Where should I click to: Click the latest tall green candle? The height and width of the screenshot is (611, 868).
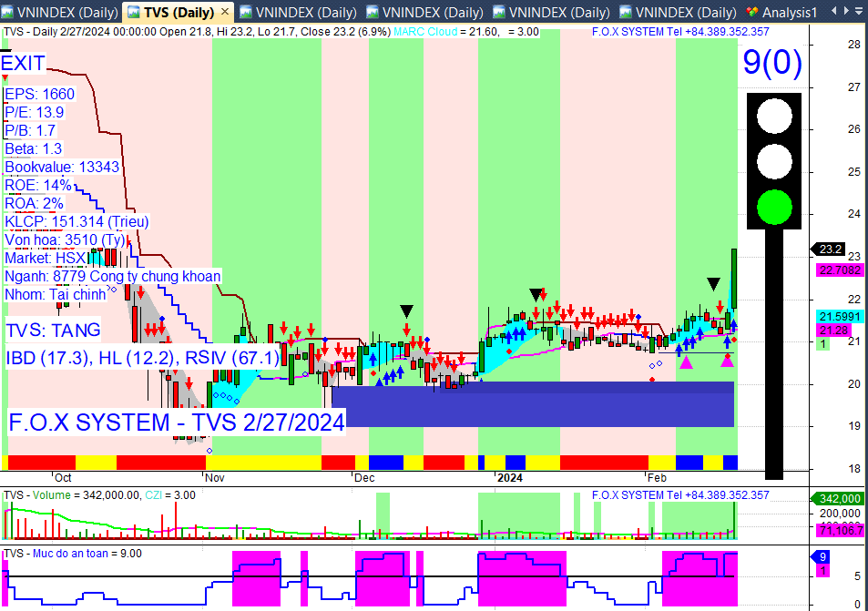pyautogui.click(x=734, y=279)
